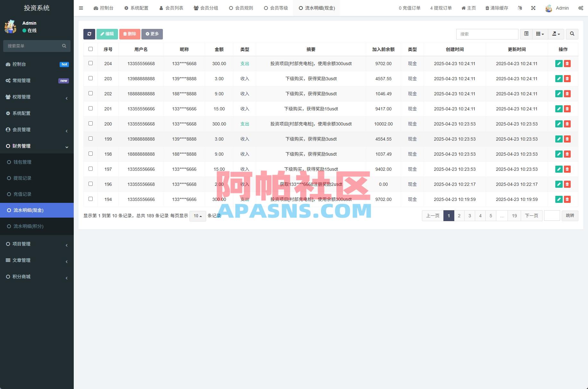Click the magnifier search icon above the table
The image size is (588, 389).
[x=572, y=34]
